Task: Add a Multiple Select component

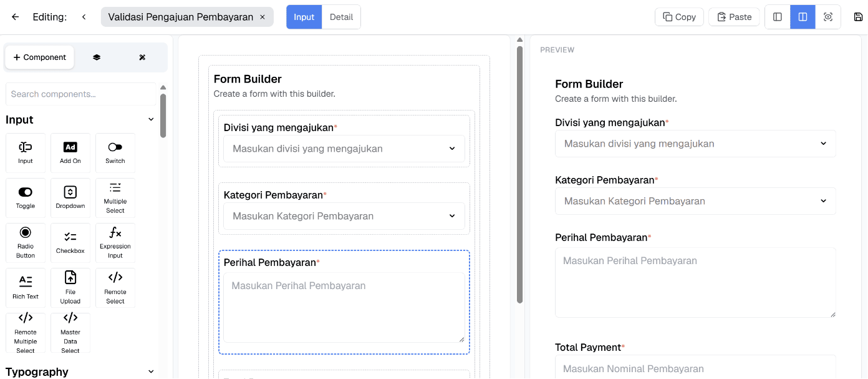Action: click(115, 198)
